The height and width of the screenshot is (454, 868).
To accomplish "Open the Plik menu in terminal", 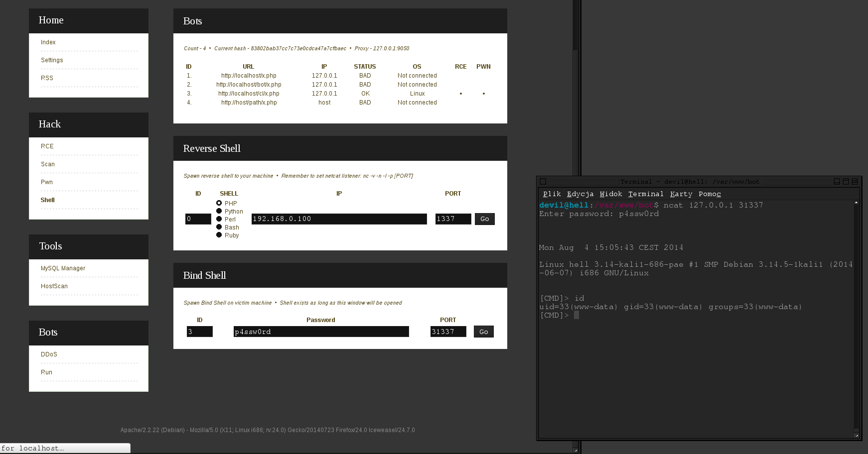I will (552, 194).
